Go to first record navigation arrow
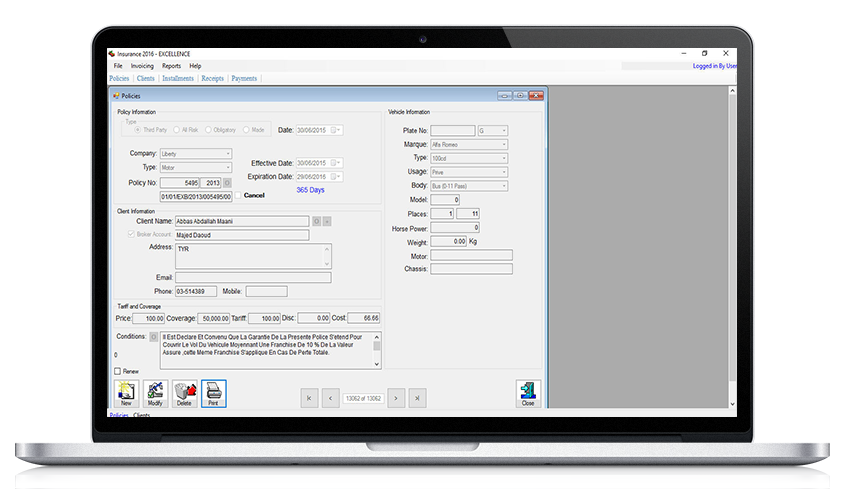Image resolution: width=843 pixels, height=491 pixels. (309, 398)
